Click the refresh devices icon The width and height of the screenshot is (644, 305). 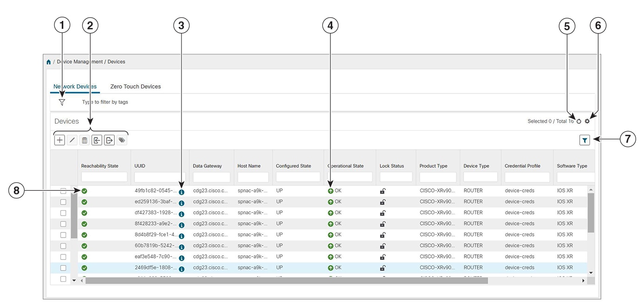pyautogui.click(x=578, y=121)
